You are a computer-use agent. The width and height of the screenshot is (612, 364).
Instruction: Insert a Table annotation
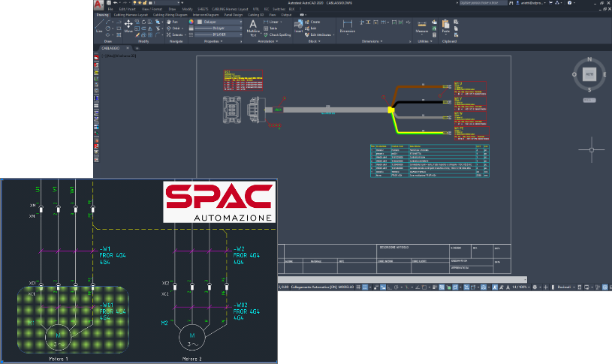tap(270, 28)
